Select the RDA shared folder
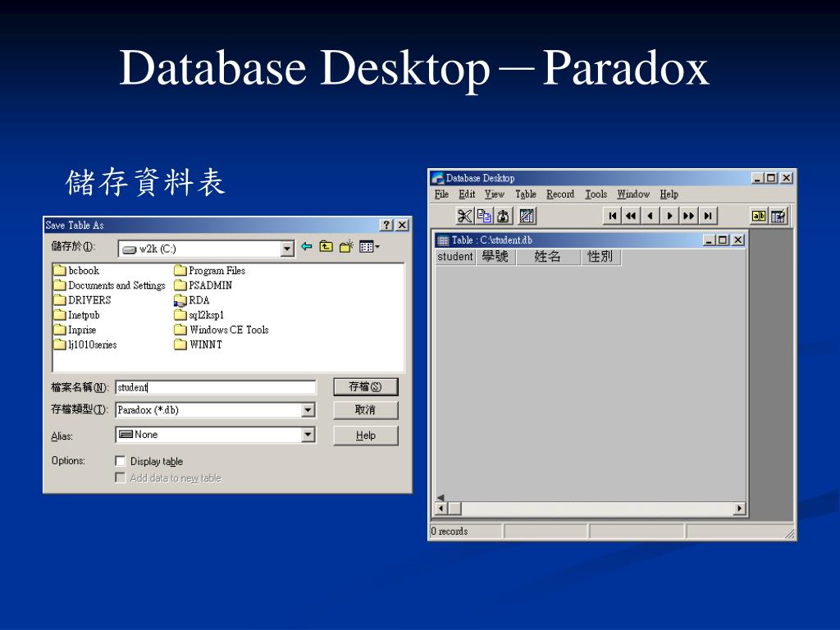 [x=192, y=300]
